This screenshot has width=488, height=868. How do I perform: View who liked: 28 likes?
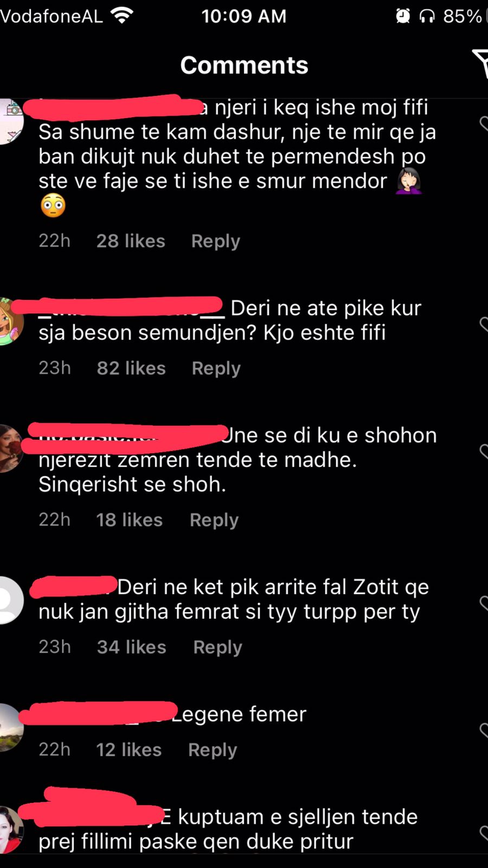tap(131, 241)
